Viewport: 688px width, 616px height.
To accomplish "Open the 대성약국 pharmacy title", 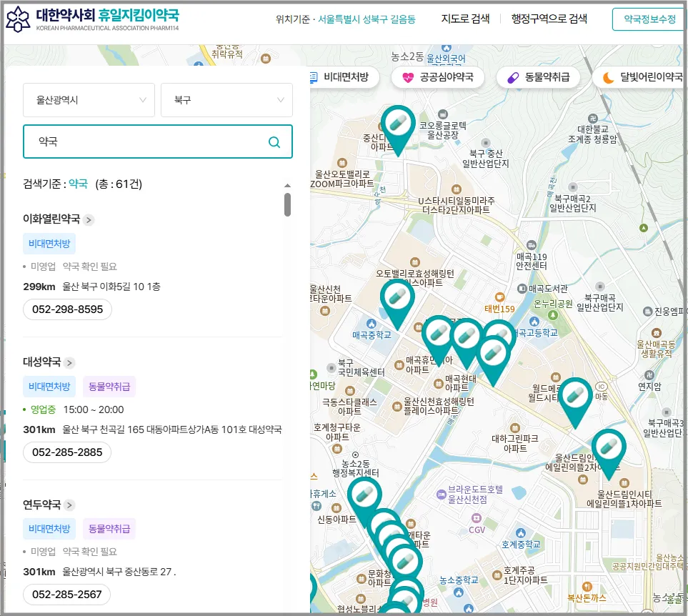I will [42, 362].
